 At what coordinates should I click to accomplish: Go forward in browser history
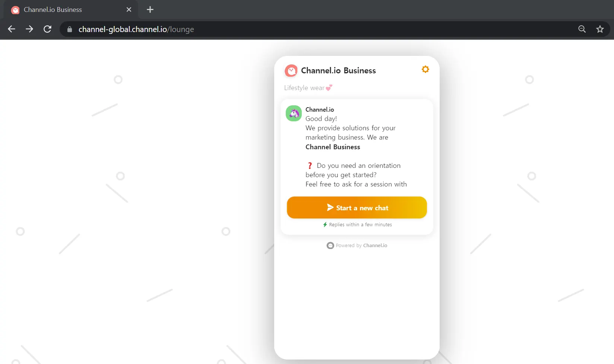(29, 29)
